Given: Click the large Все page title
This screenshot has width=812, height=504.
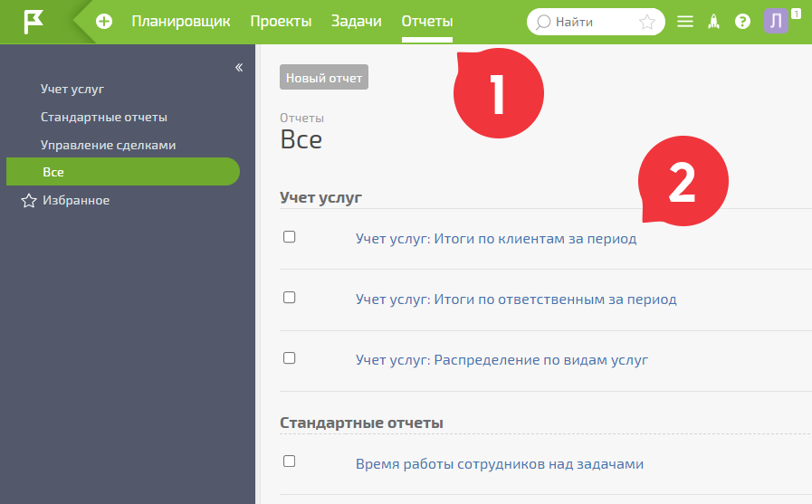Looking at the screenshot, I should pyautogui.click(x=301, y=139).
